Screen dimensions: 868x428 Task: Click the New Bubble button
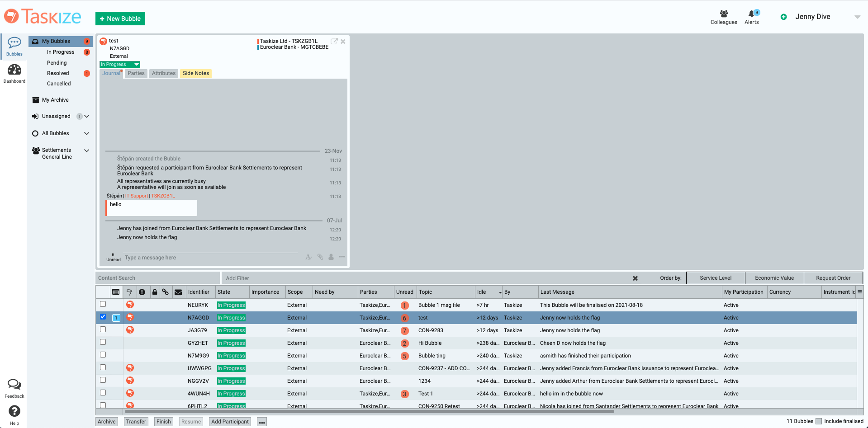(x=120, y=19)
